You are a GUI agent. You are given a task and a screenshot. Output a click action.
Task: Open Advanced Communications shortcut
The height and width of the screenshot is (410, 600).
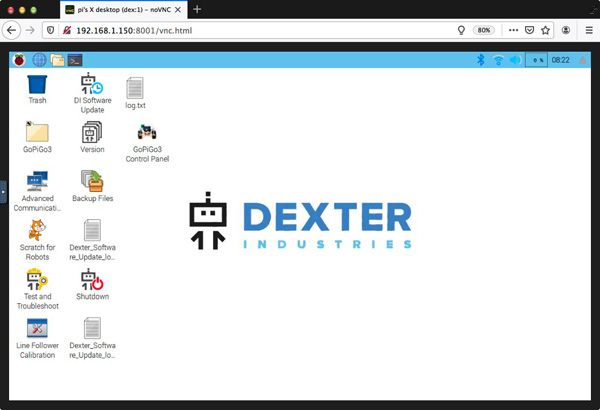click(37, 181)
